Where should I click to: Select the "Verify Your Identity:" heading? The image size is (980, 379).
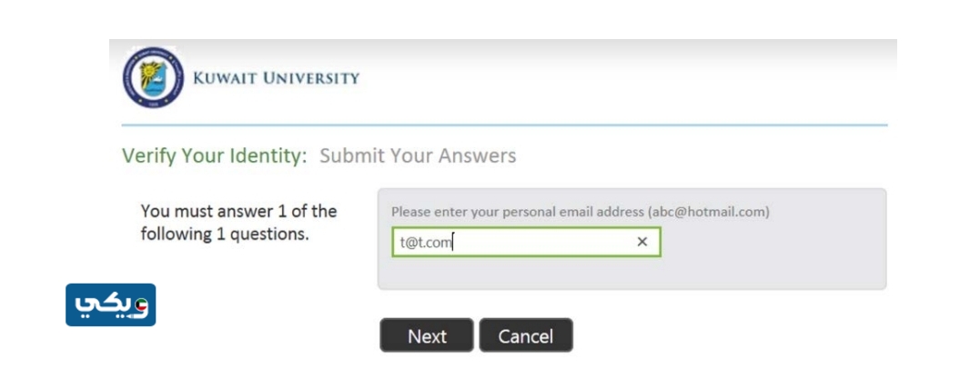point(214,156)
